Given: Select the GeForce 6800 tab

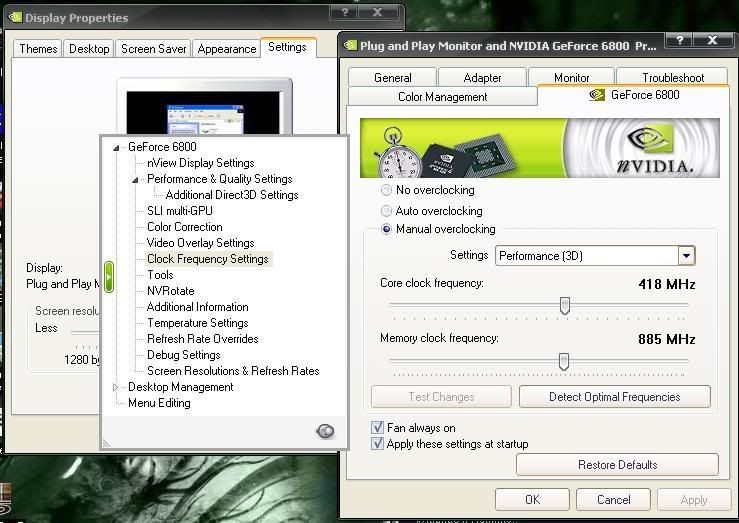Looking at the screenshot, I should pyautogui.click(x=633, y=95).
